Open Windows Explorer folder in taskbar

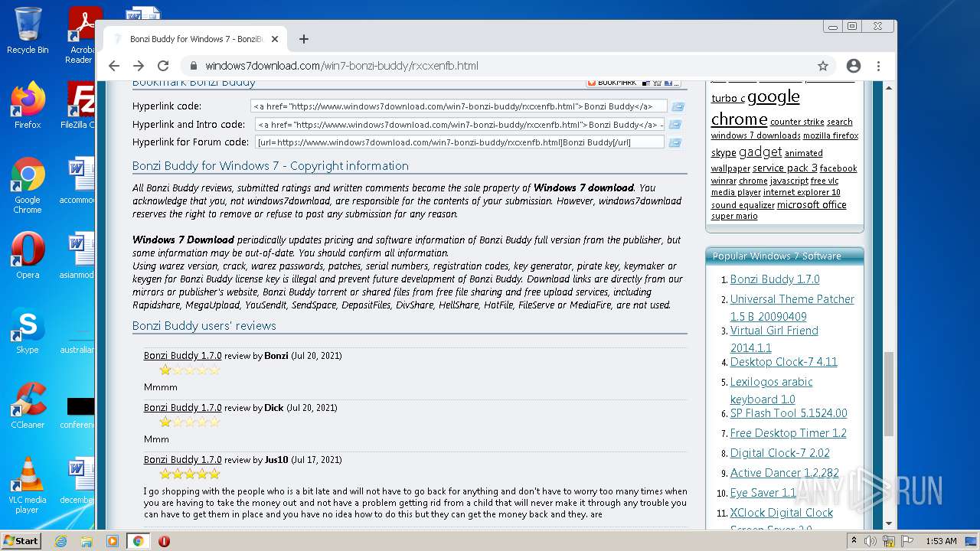87,541
